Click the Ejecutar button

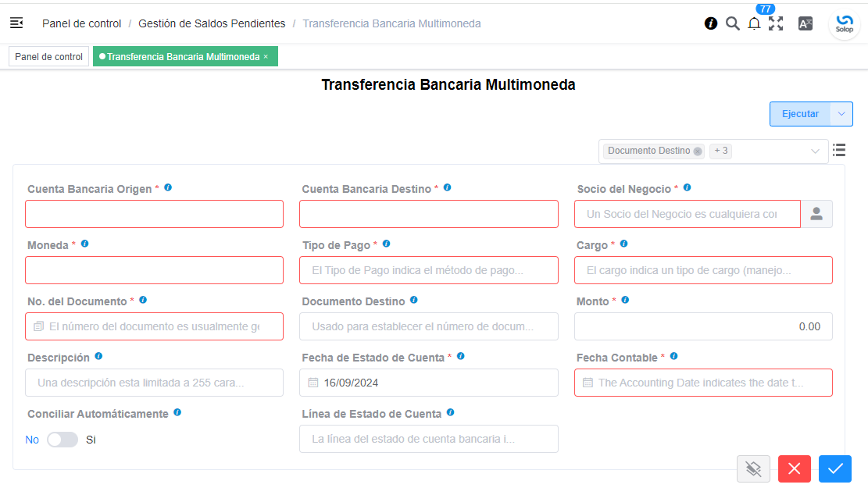(800, 114)
